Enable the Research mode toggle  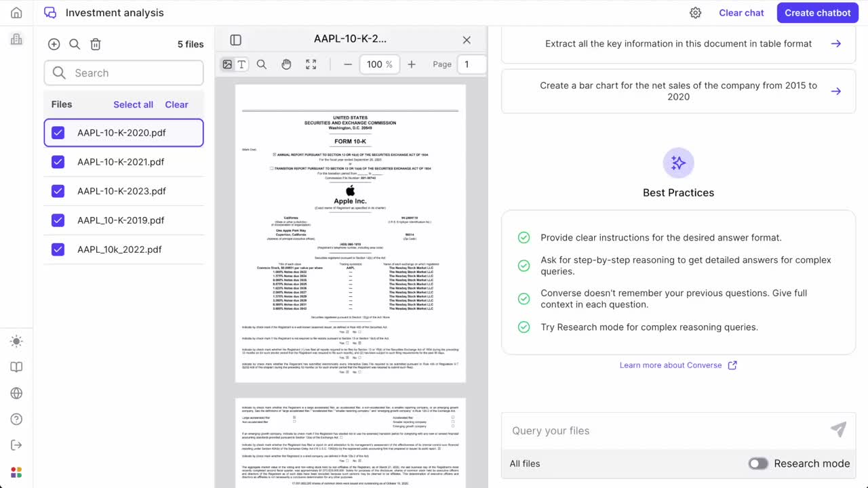tap(758, 464)
